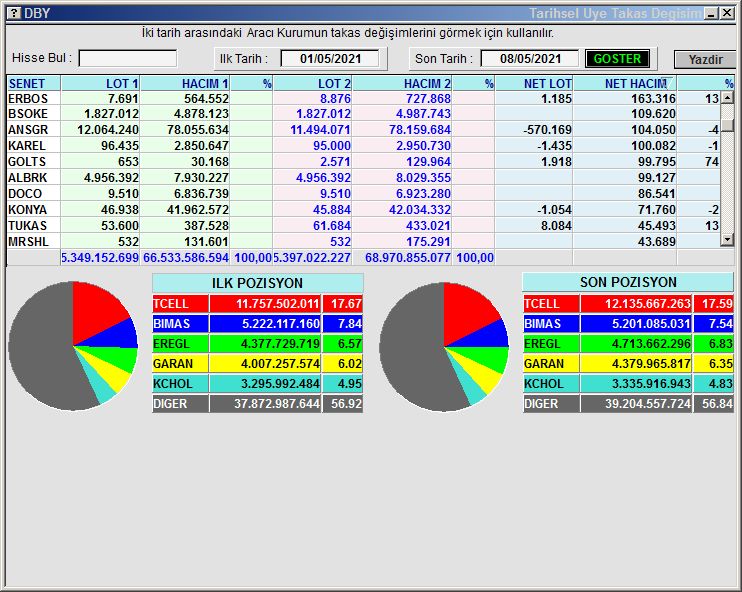742x592 pixels.
Task: Click cyan KCHOL swatch in SON POZISYON
Action: click(x=551, y=384)
